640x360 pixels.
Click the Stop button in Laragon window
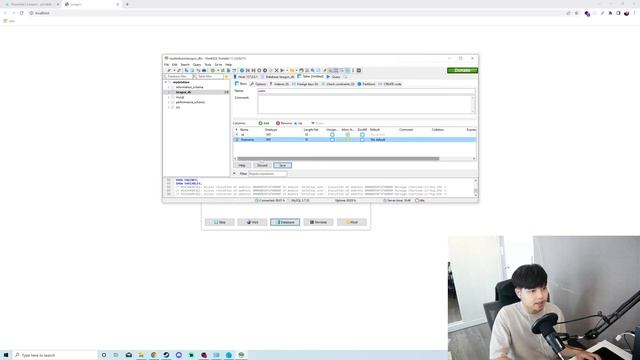coord(220,222)
